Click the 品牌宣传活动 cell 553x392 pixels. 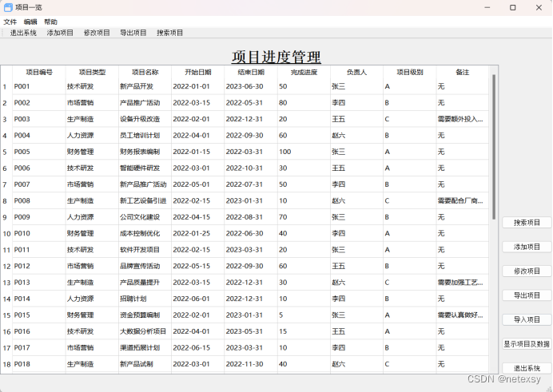tap(145, 266)
